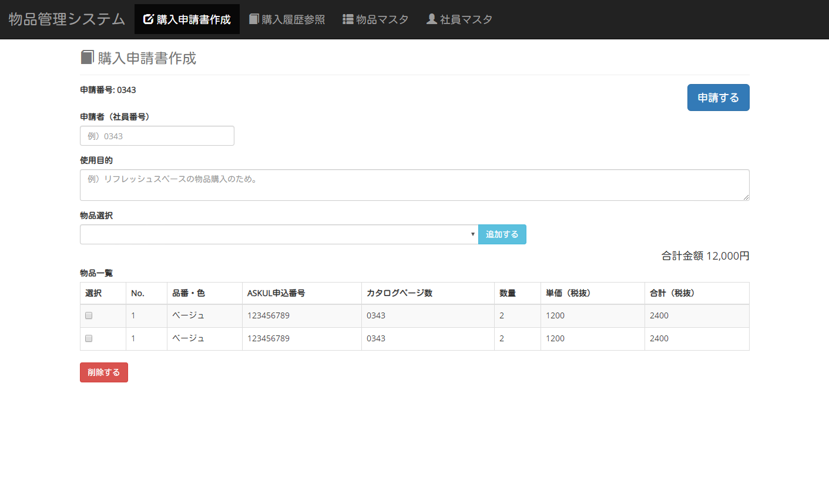Viewport: 829px width, 504px height.
Task: Click the 合計（税抜） column header
Action: tap(672, 293)
